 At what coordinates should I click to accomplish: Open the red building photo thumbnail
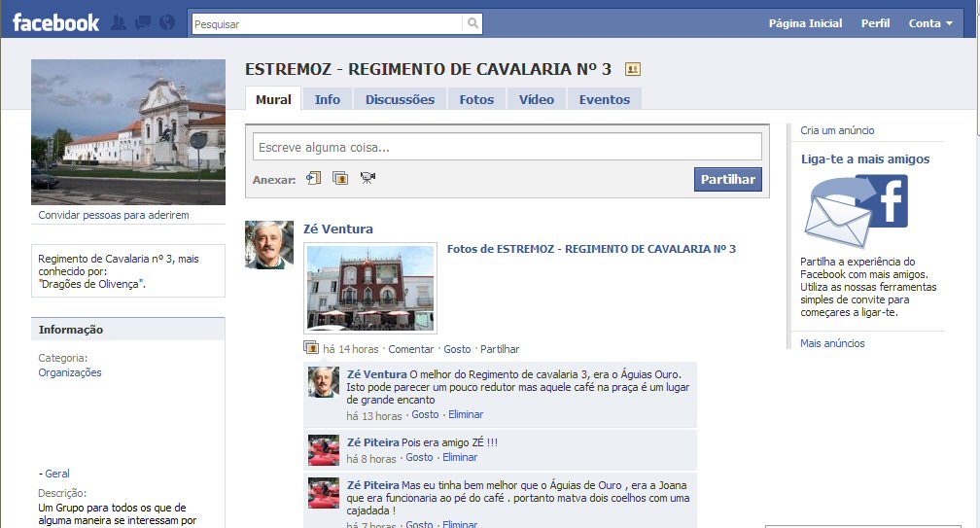(x=370, y=288)
